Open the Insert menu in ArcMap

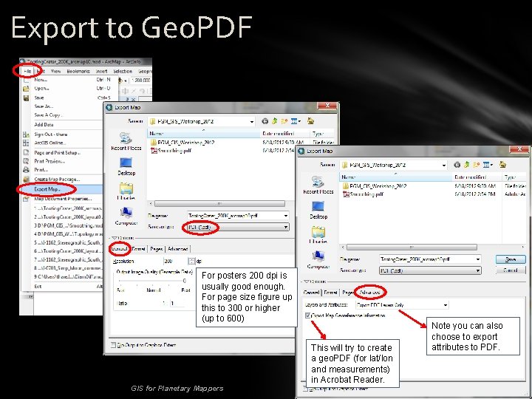click(101, 71)
